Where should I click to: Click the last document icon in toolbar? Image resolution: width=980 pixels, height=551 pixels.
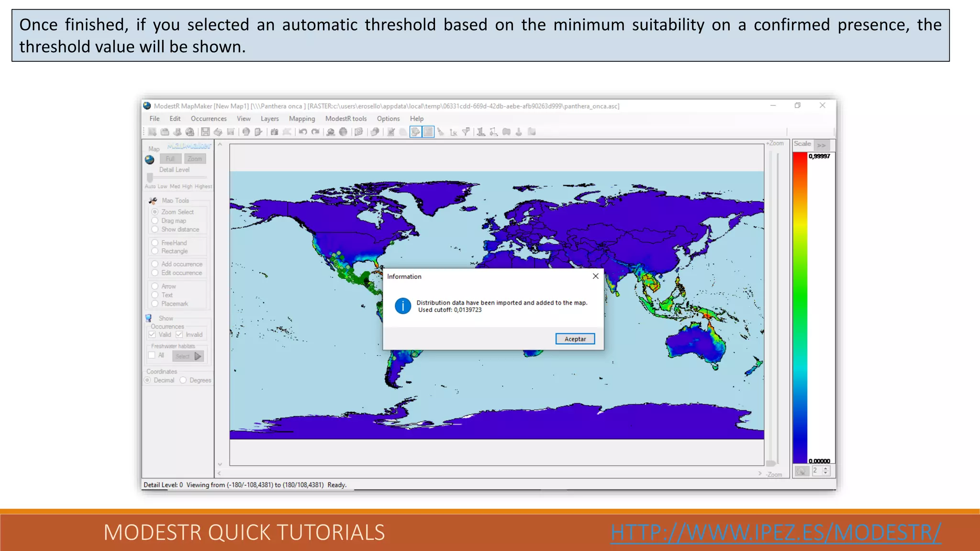[532, 132]
